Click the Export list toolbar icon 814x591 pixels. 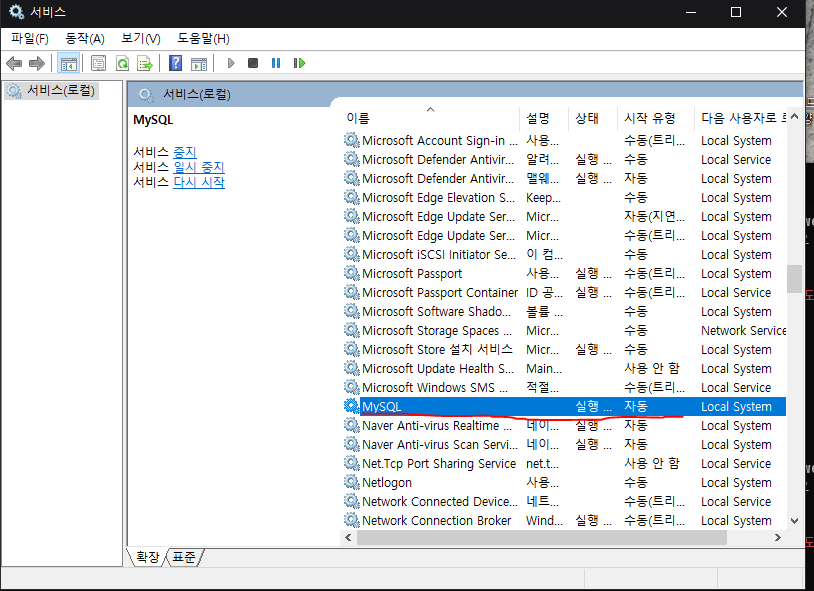tap(145, 63)
